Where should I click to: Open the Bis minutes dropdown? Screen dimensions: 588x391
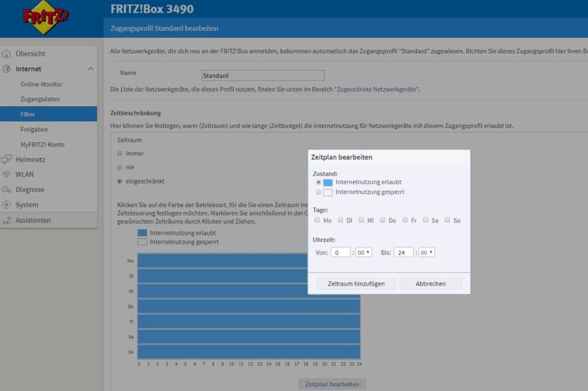tap(427, 253)
